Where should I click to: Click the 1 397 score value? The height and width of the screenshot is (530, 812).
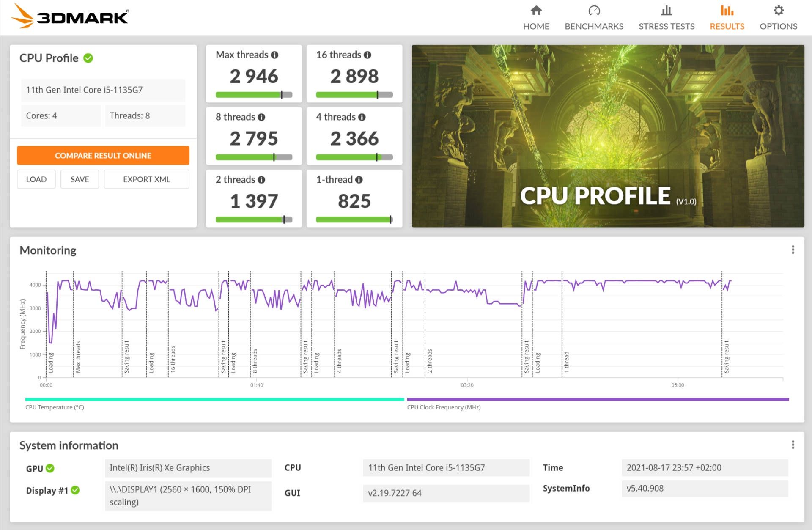(x=254, y=201)
